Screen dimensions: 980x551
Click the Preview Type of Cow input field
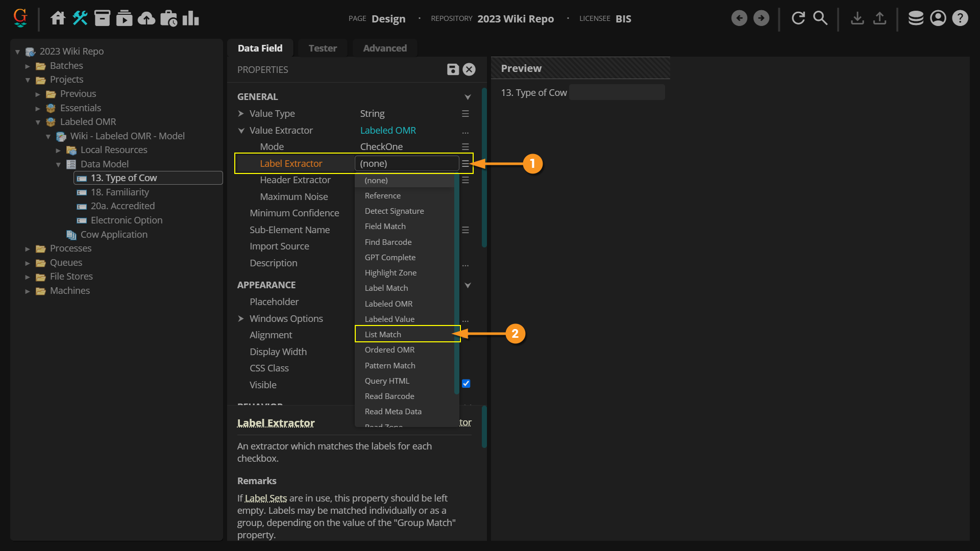click(617, 93)
